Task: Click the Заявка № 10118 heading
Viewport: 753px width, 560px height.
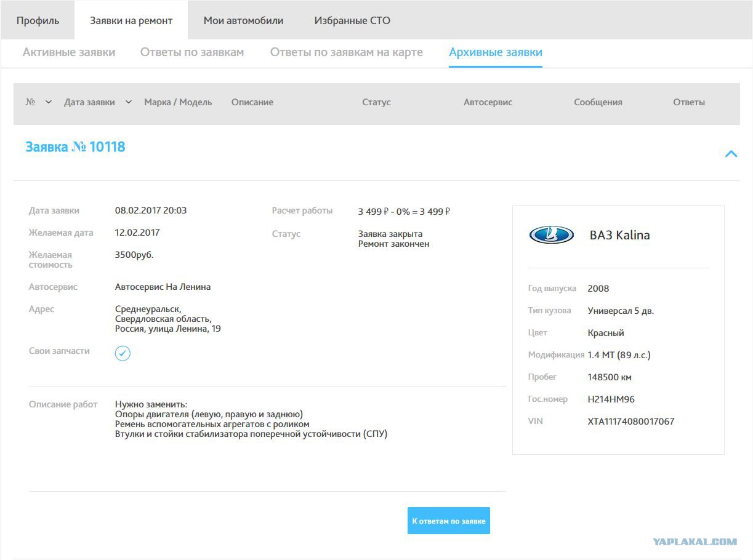Action: click(75, 147)
